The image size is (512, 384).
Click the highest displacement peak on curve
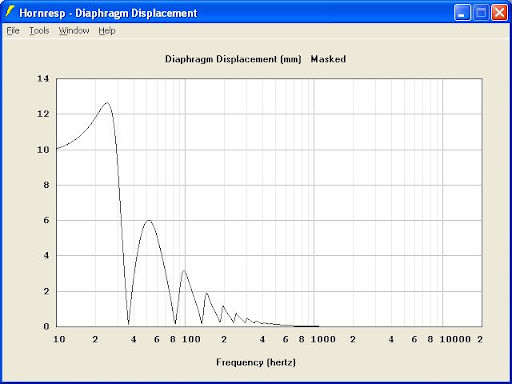tap(107, 103)
